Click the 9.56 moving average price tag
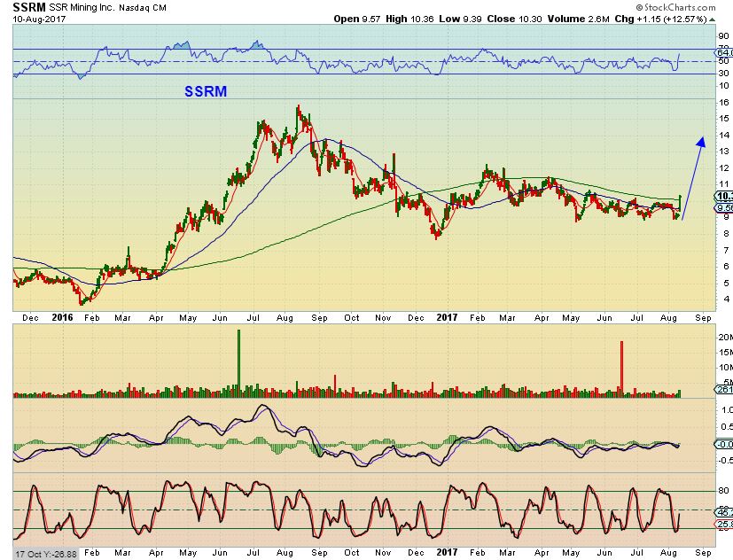Screen dimensions: 733x560 724,208
